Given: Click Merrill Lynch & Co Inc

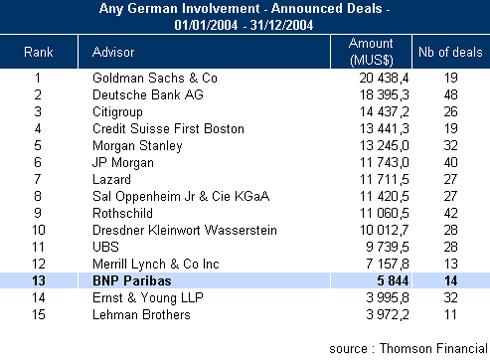Looking at the screenshot, I should tap(156, 264).
